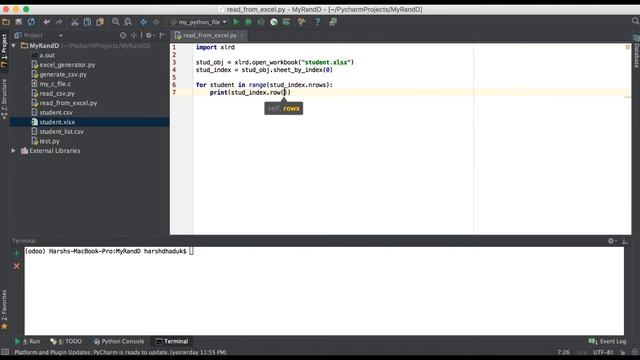The image size is (640, 360).
Task: Open the Event Log
Action: [x=607, y=341]
